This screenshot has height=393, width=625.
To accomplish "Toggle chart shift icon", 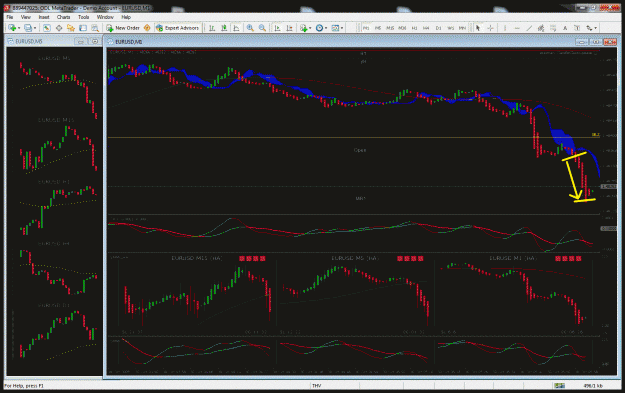I will [290, 28].
